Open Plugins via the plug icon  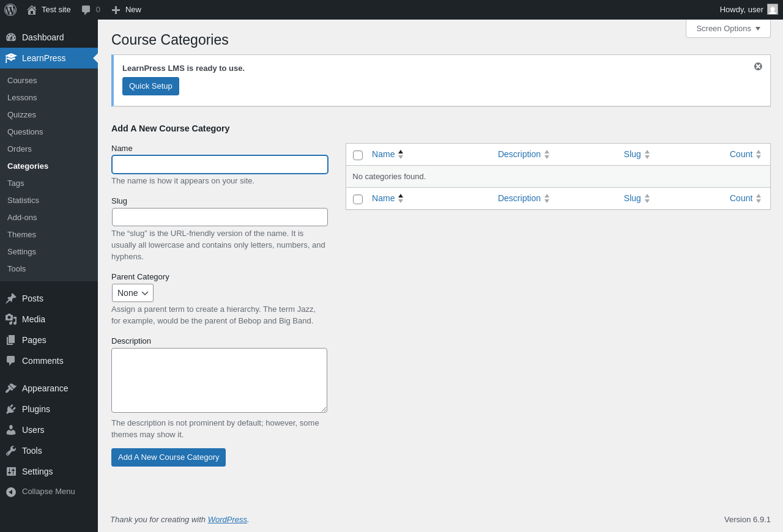coord(11,409)
